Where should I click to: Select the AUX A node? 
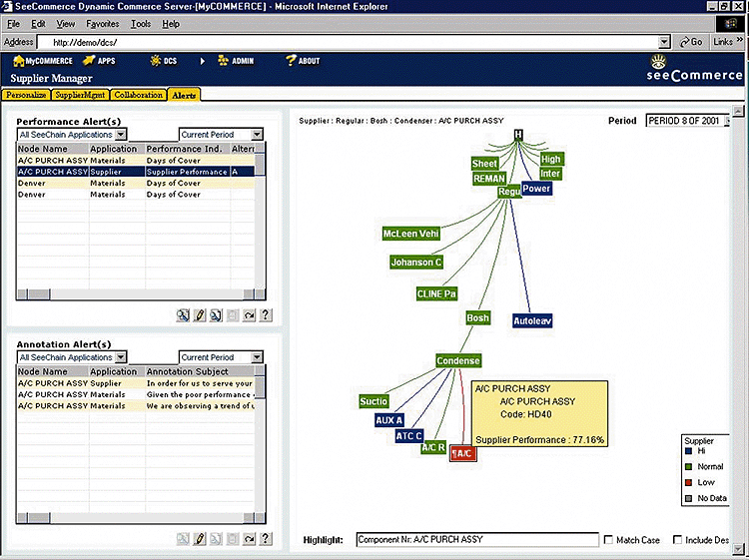(388, 420)
